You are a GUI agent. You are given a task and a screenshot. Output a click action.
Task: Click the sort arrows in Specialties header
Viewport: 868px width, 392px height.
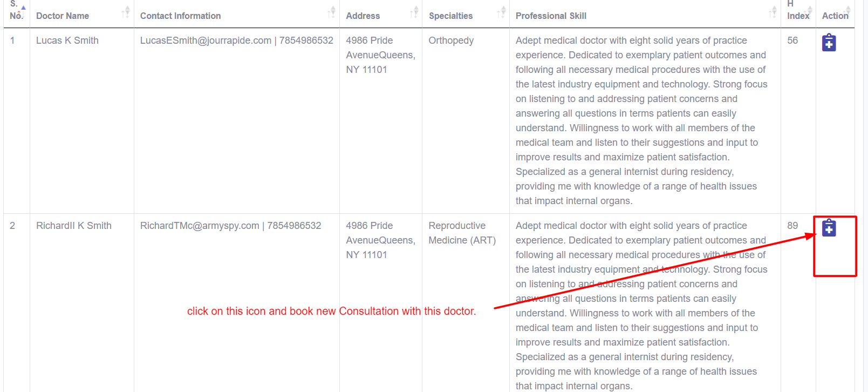[x=502, y=12]
